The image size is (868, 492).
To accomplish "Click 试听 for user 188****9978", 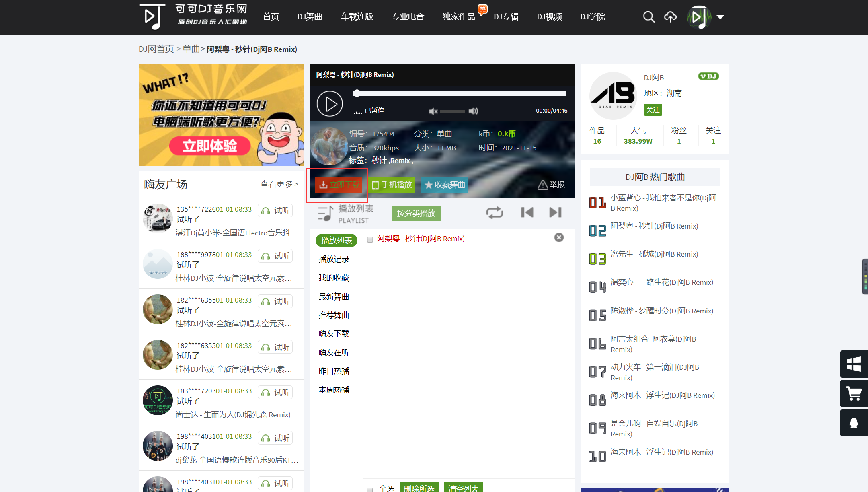I will click(x=275, y=256).
